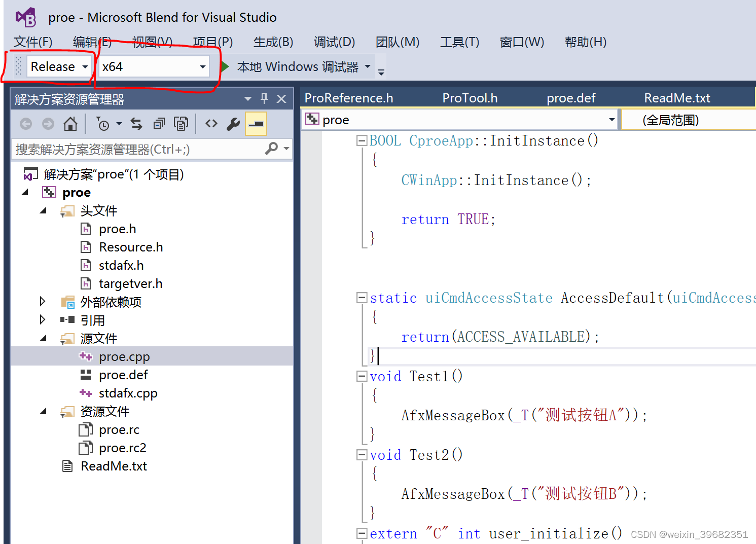Open the Release configuration dropdown
This screenshot has width=756, height=544.
59,67
